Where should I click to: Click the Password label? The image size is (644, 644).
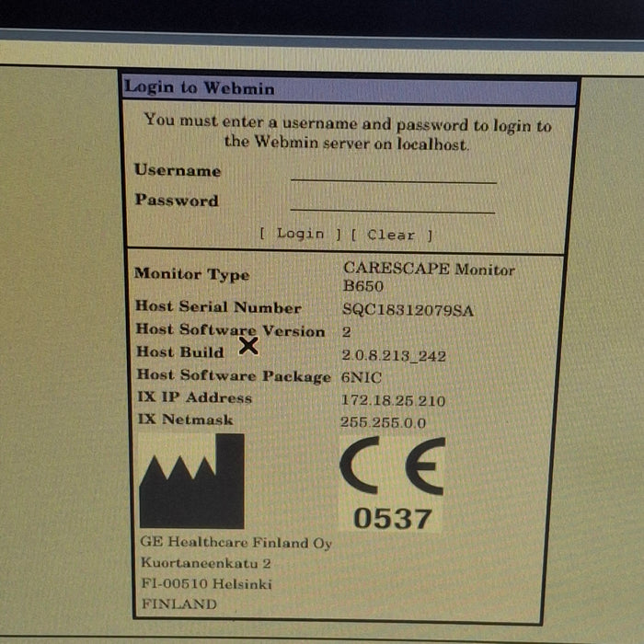[x=177, y=200]
